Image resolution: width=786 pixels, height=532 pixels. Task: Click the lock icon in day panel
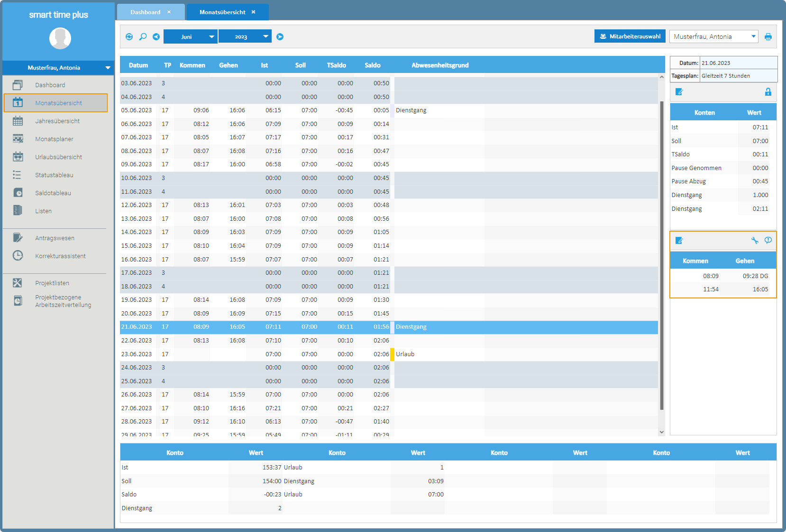click(768, 92)
